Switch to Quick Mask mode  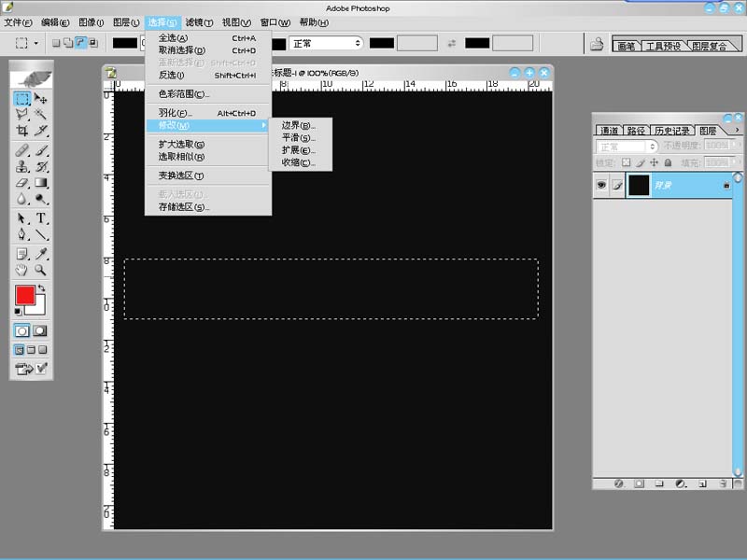coord(40,330)
